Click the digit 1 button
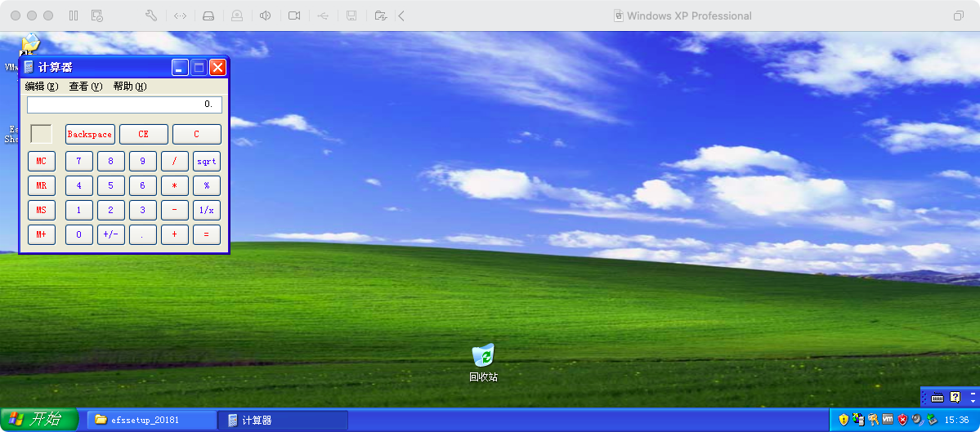Screen dimensions: 980x432 79,211
